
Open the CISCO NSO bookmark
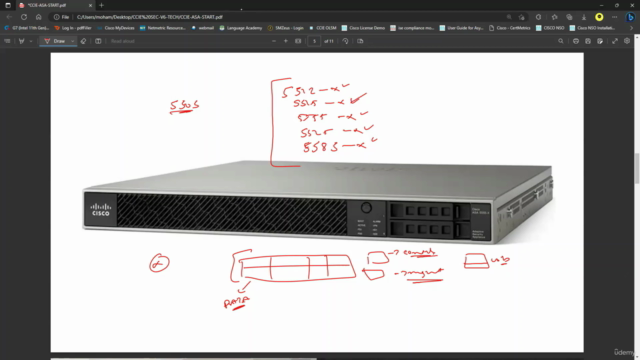click(x=550, y=28)
